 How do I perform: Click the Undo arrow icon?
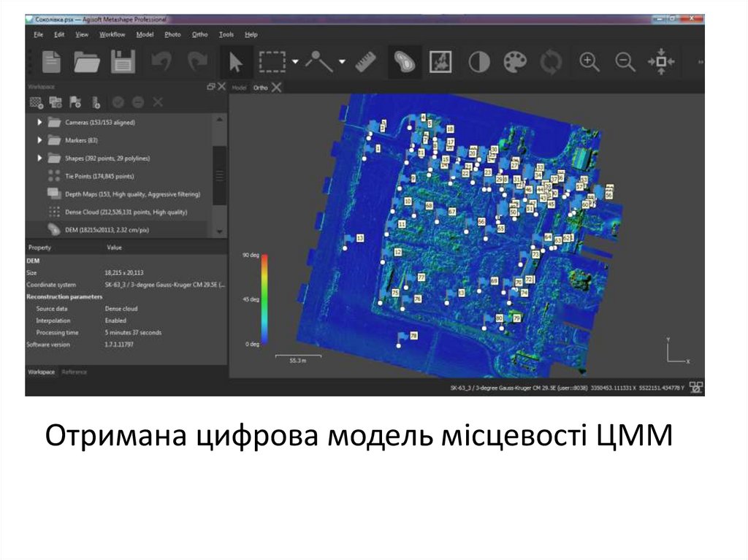click(x=161, y=62)
